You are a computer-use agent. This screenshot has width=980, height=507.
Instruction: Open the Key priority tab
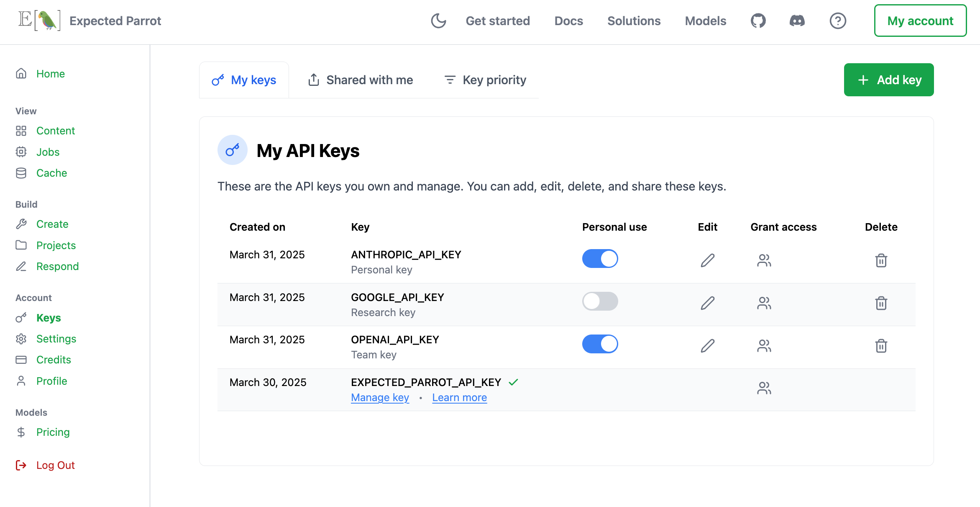click(x=485, y=80)
